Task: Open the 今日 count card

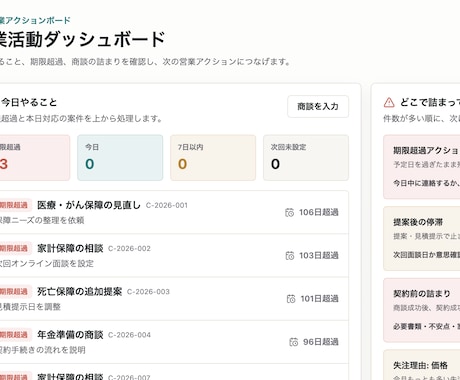Action: 120,158
